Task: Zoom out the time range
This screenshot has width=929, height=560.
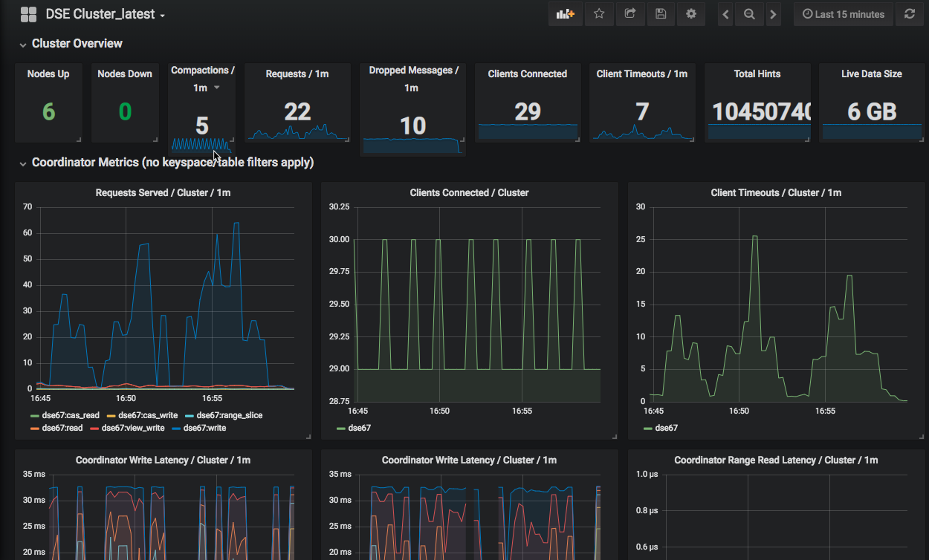Action: 749,14
